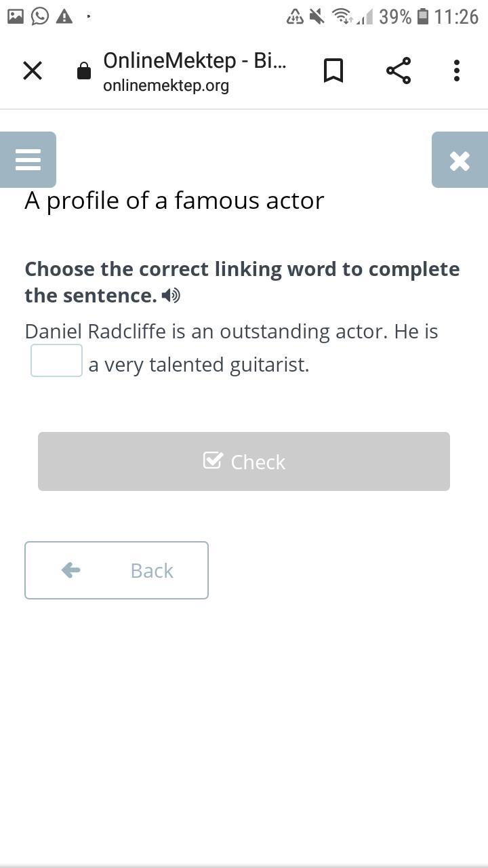488x868 pixels.
Task: Close the lesson with the gray X button
Action: click(x=460, y=160)
